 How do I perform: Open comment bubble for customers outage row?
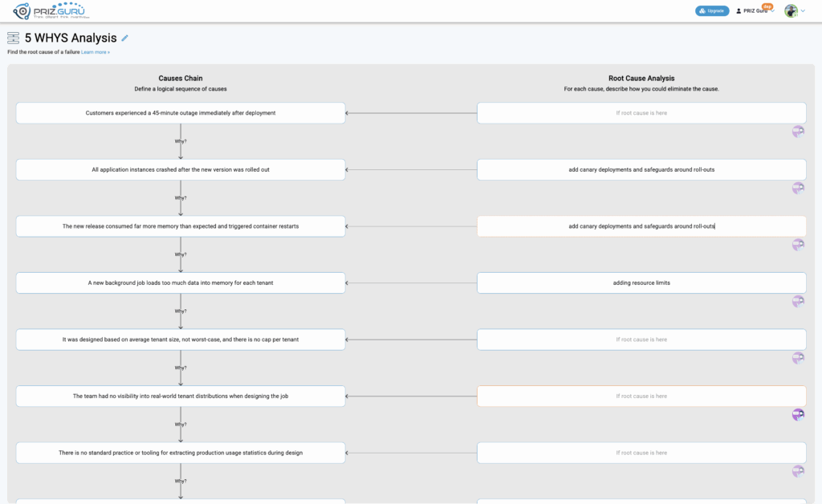point(798,131)
